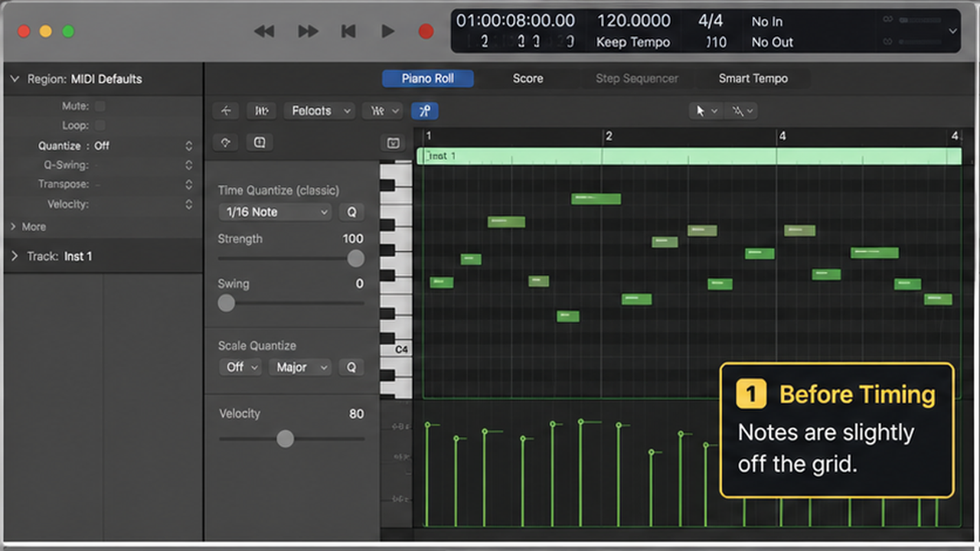
Task: Switch to the Score tab
Action: pyautogui.click(x=528, y=78)
